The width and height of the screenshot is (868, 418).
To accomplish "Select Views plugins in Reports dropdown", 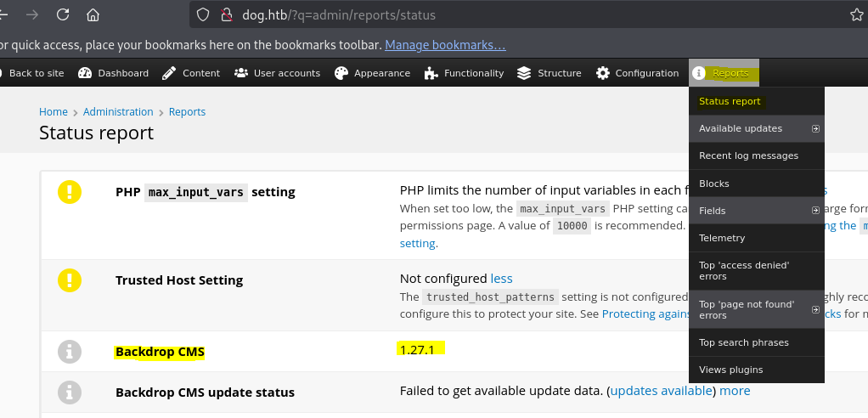I will 757,370.
